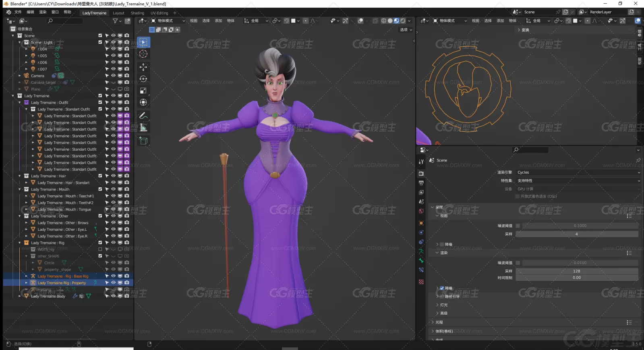Select the Cursor tool in the viewport toolbar
This screenshot has height=350, width=644.
click(143, 54)
